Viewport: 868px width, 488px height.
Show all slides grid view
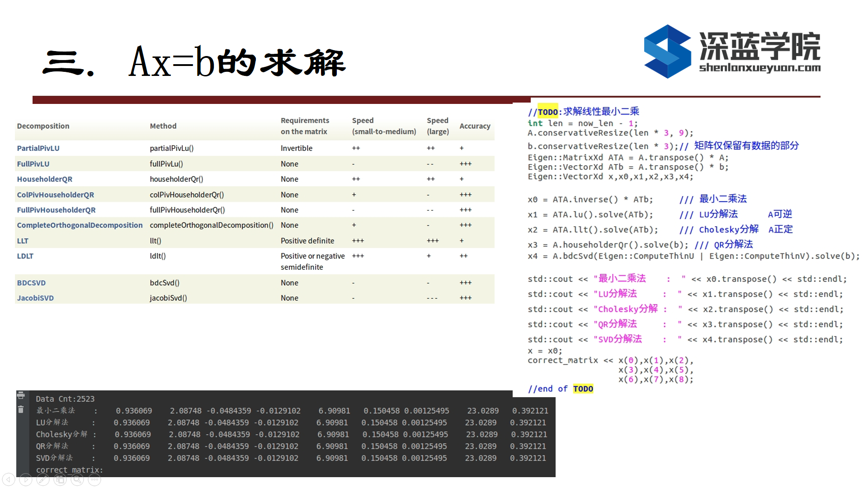tap(60, 479)
